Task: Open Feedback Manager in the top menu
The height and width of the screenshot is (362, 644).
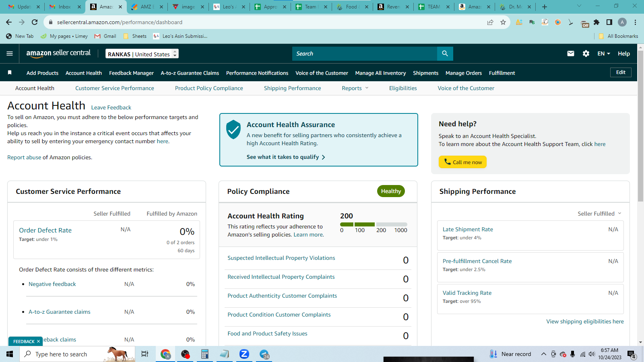Action: pyautogui.click(x=131, y=73)
